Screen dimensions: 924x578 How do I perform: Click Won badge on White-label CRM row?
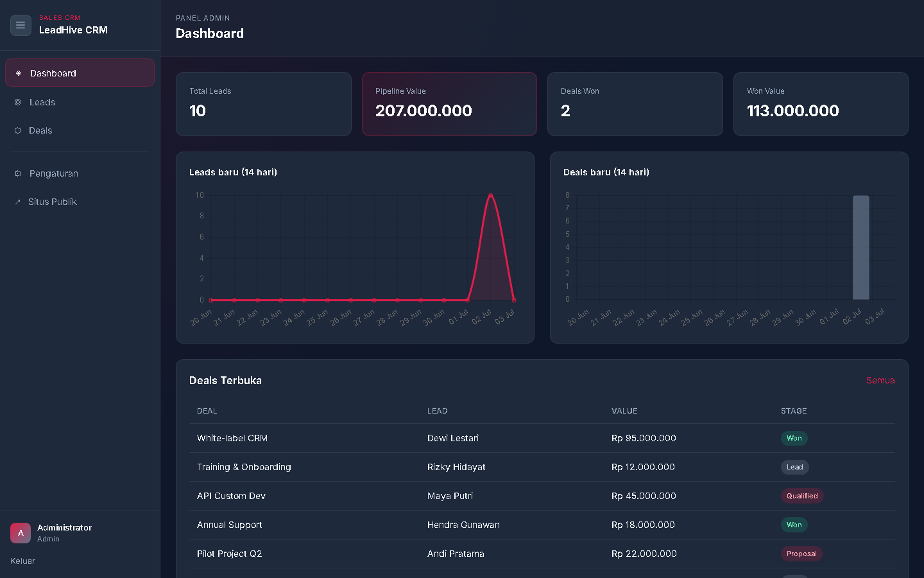(794, 438)
